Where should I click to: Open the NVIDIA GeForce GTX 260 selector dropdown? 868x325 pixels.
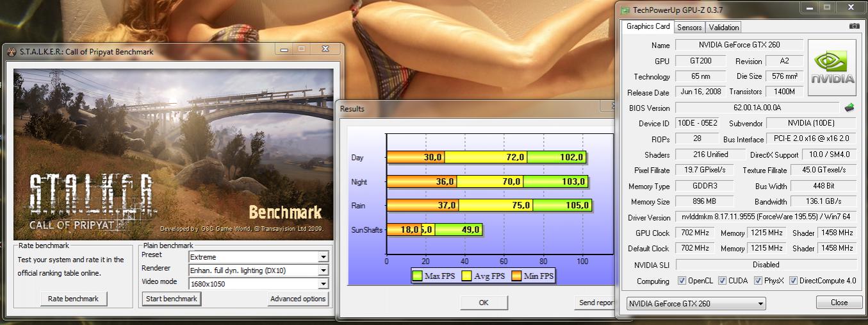tap(696, 303)
